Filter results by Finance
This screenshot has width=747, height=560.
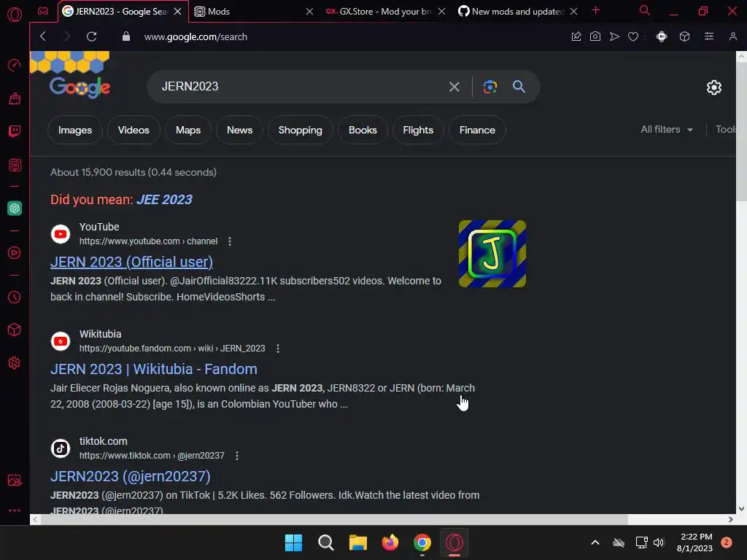pyautogui.click(x=477, y=130)
